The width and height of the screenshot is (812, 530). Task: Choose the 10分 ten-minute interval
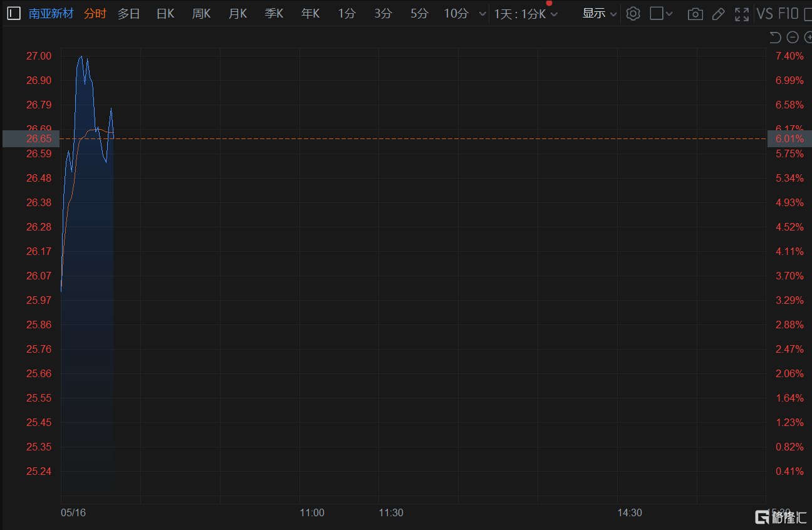456,13
